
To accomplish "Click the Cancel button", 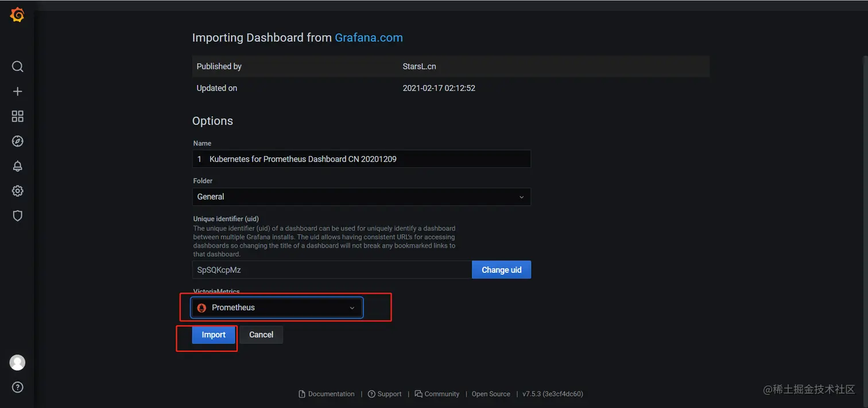I will point(261,334).
